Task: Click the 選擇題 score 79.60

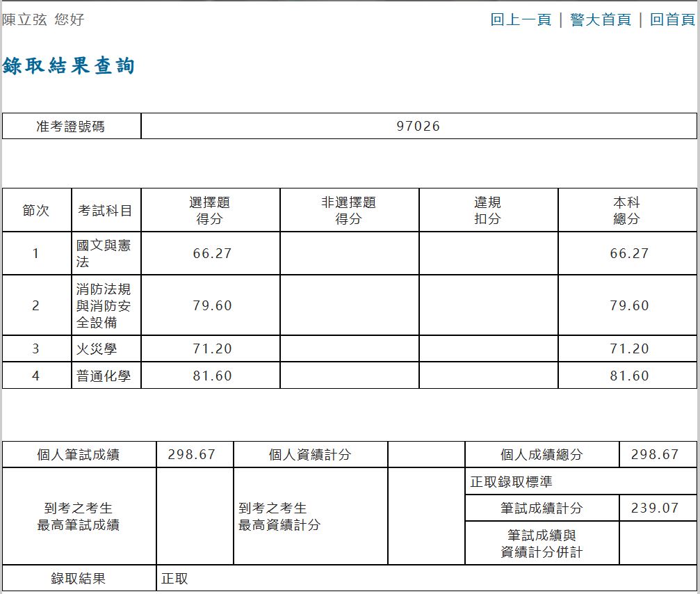Action: 212,305
